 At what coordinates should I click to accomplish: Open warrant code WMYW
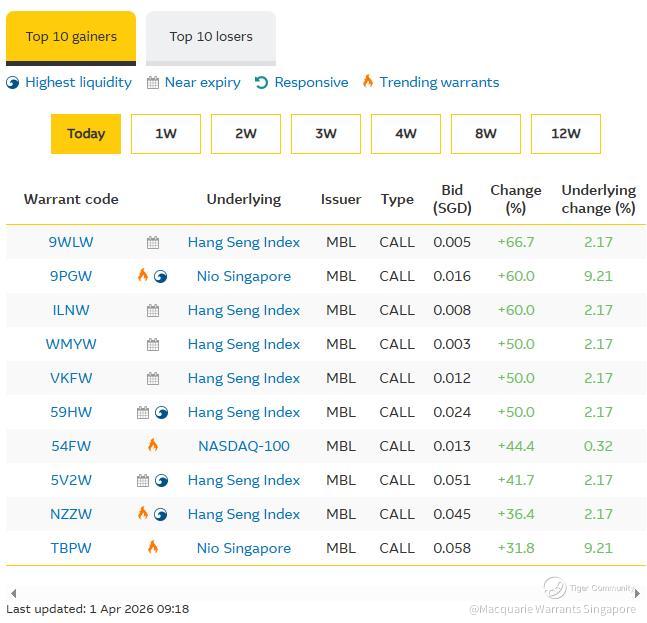(71, 344)
